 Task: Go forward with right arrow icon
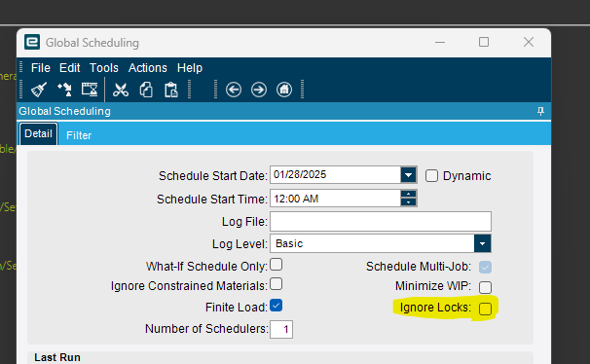click(x=259, y=90)
